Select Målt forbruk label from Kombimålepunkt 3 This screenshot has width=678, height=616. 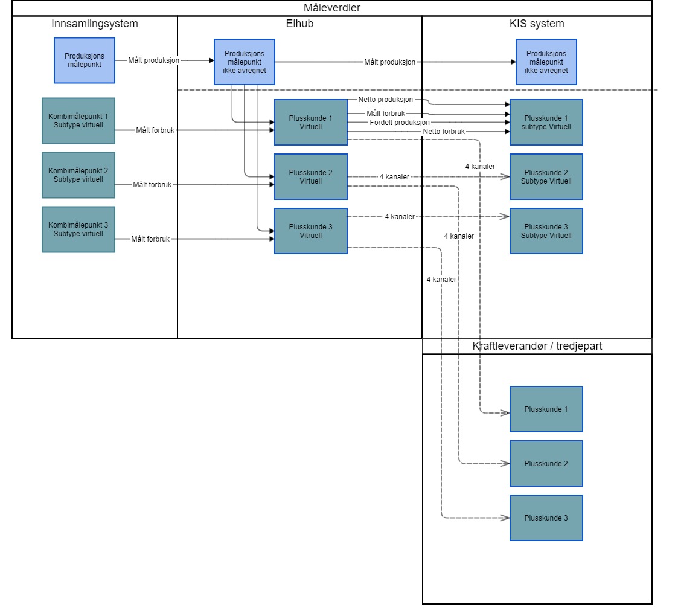150,240
